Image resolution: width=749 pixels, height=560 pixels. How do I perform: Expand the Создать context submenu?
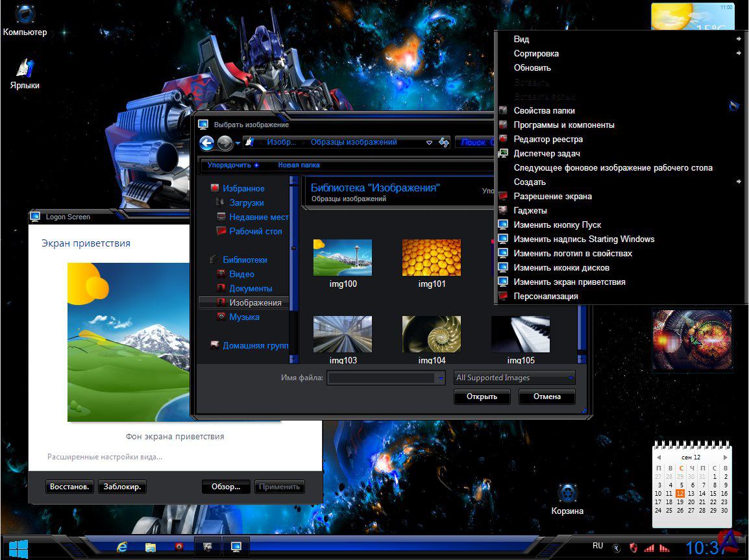click(x=620, y=182)
